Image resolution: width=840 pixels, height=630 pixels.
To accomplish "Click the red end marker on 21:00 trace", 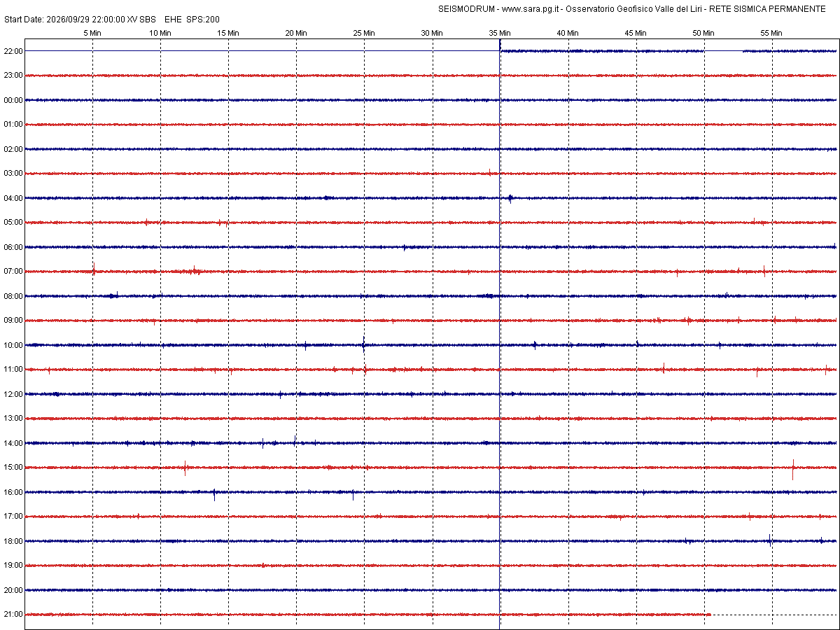I will [708, 615].
